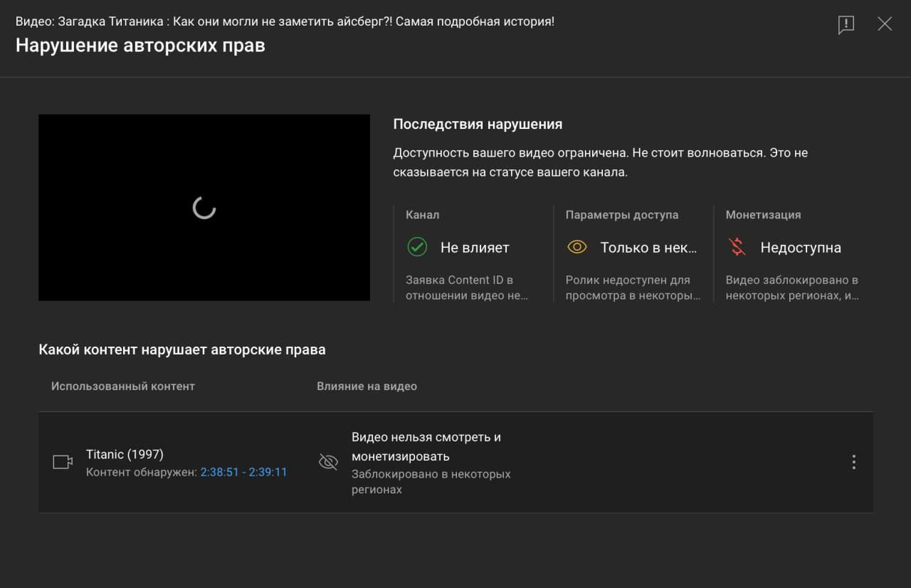Open the send feedback icon
Image resolution: width=911 pixels, height=588 pixels.
click(846, 25)
